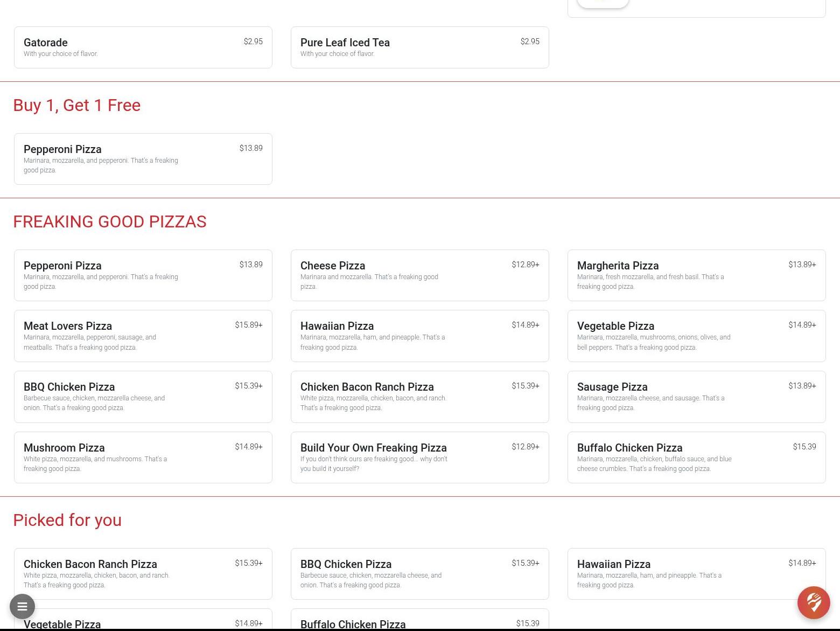
Task: Open Chicken Bacon Ranch Pizza under Picked for you
Action: pos(143,574)
